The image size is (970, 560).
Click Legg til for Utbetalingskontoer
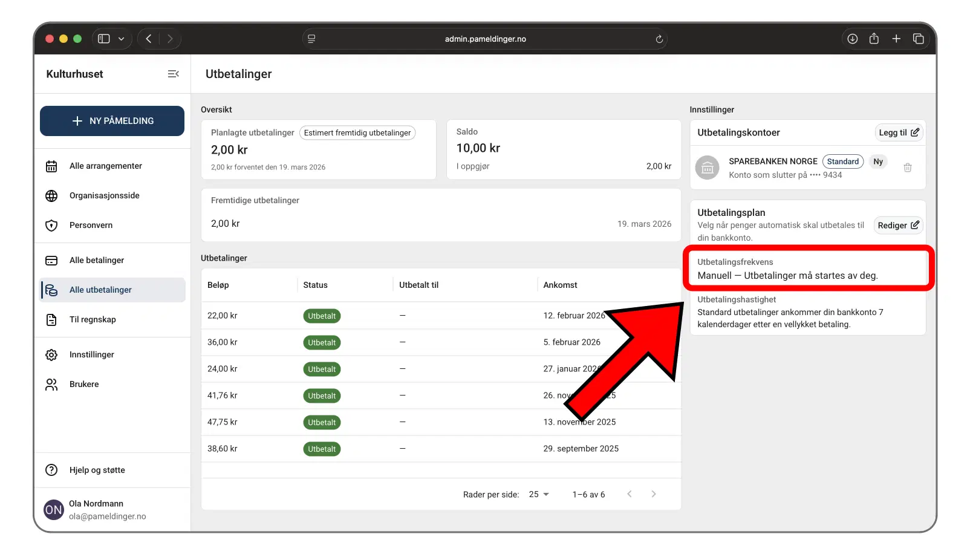point(898,132)
